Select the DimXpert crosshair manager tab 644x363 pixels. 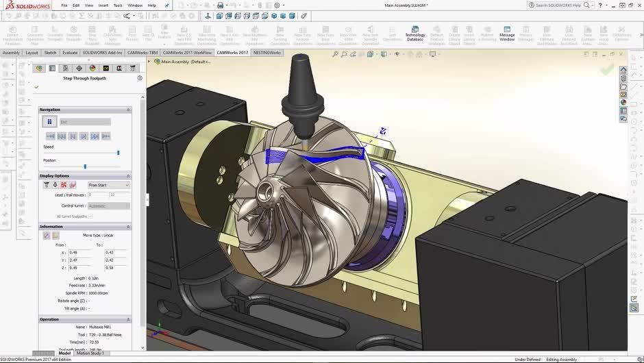(79, 68)
